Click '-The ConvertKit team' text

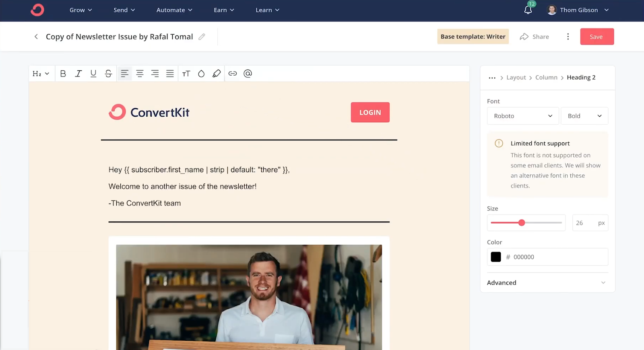(x=144, y=203)
